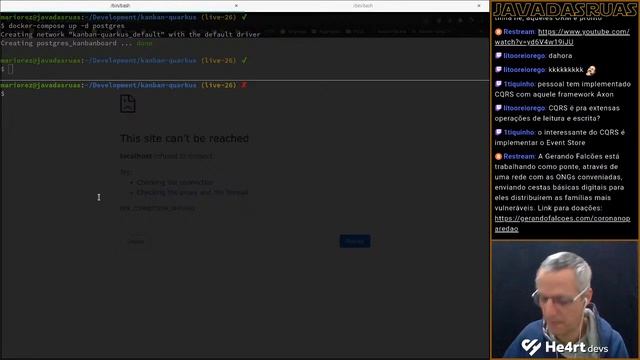Click the sad-page error icon in browser behind
Viewport: 640px width, 360px height.
(128, 104)
